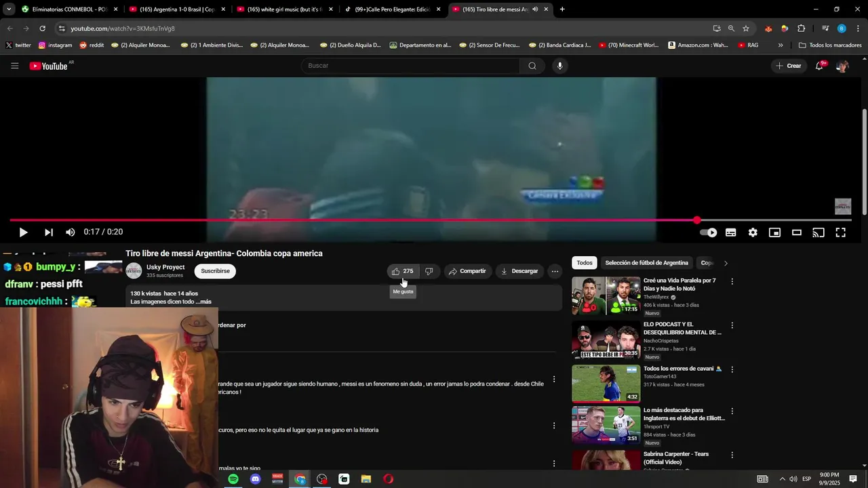Open the browser extensions puzzle icon

pyautogui.click(x=801, y=28)
